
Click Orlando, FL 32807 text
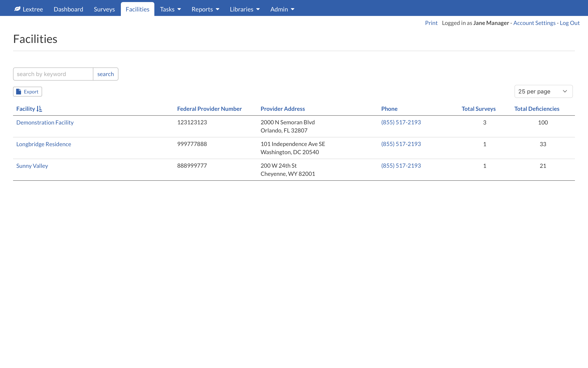coord(284,130)
